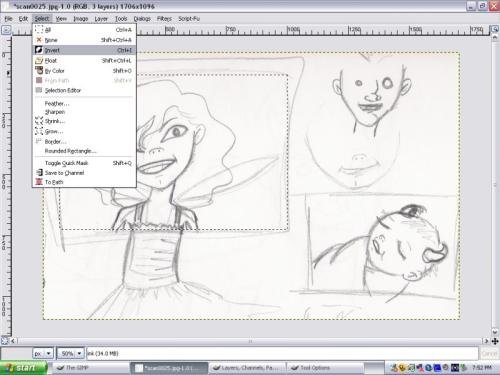Screen dimensions: 500x375
Task: Click the Cancel button in status bar
Action: click(x=489, y=353)
